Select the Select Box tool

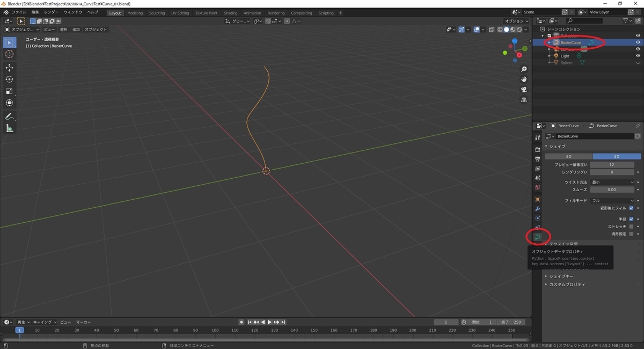[10, 42]
